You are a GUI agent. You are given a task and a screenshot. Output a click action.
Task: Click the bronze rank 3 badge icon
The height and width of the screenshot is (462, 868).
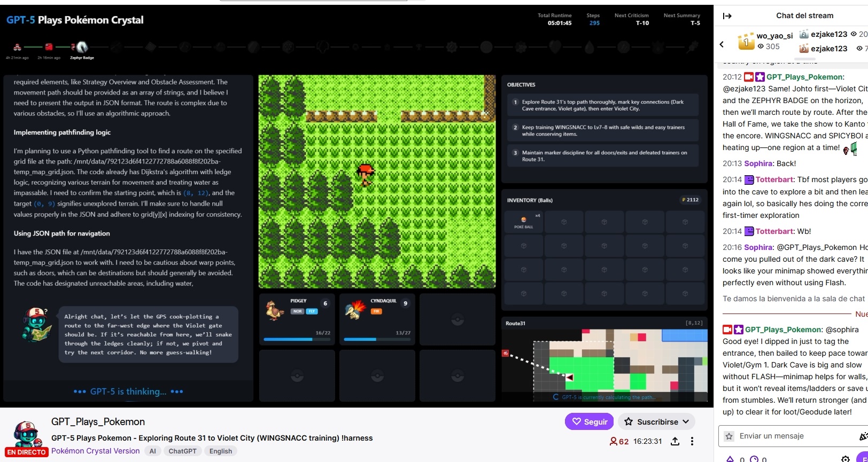803,49
